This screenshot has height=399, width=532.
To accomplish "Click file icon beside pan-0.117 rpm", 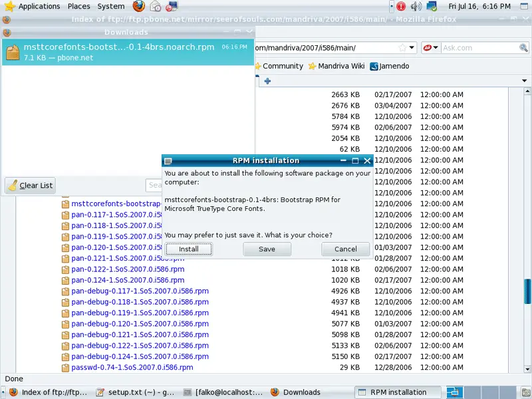I will [x=65, y=215].
